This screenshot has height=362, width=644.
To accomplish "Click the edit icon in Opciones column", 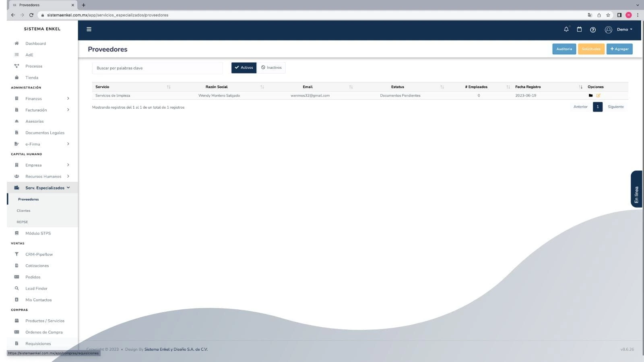I will click(x=598, y=96).
